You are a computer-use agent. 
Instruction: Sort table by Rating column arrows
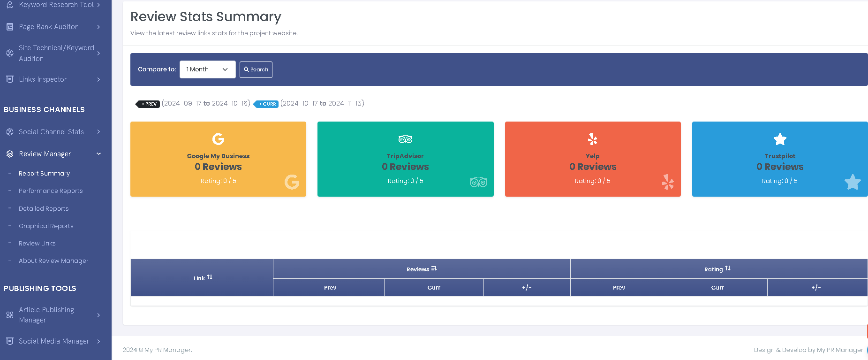click(x=728, y=268)
